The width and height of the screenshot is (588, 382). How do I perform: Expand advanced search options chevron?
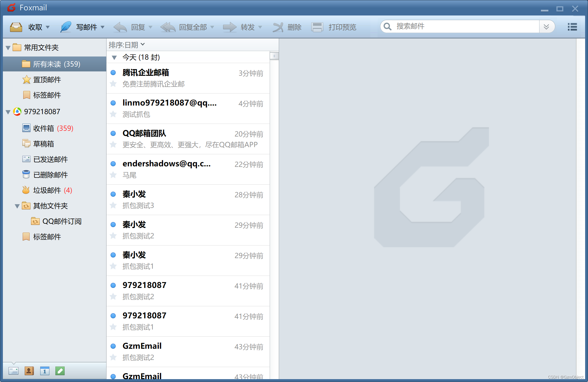point(546,27)
